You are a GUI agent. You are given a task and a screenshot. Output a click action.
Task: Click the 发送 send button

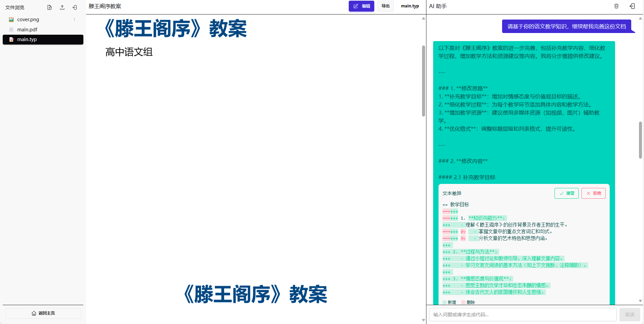629,314
